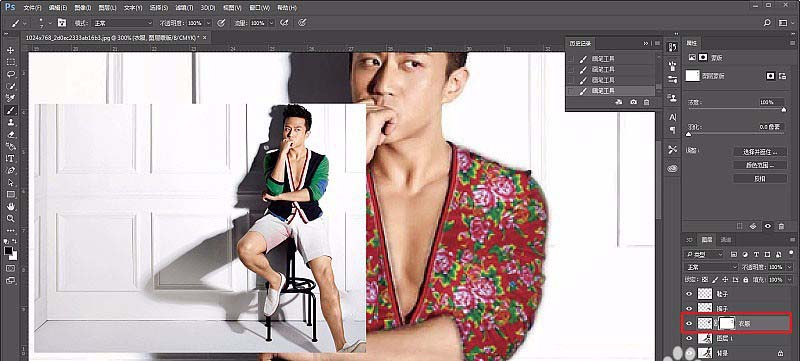Switch to the 3D tab

689,240
